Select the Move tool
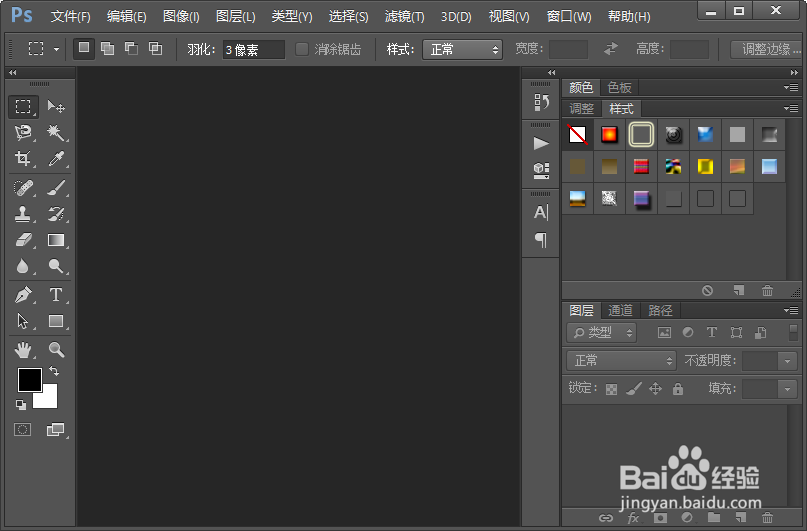This screenshot has width=807, height=531. tap(56, 107)
